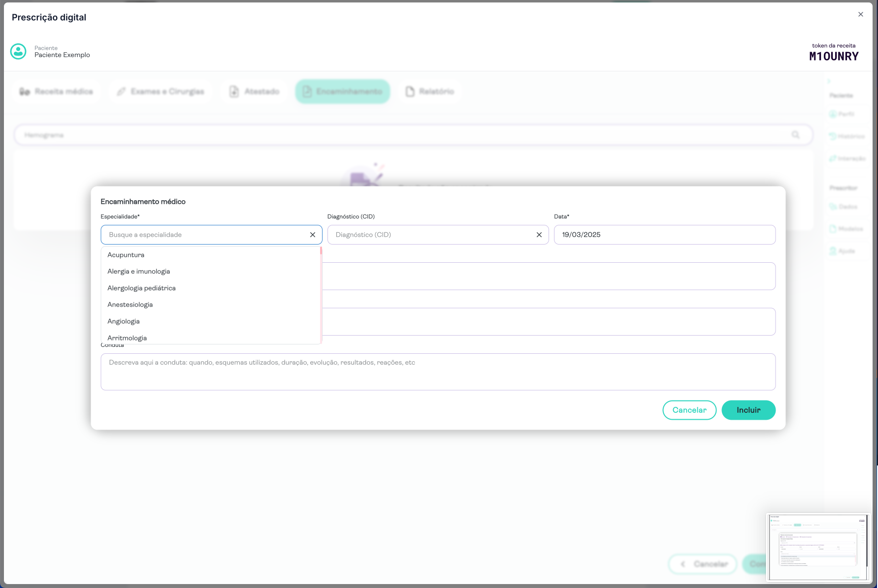Image resolution: width=878 pixels, height=588 pixels.
Task: Open Ajuda in the prescriber sidebar
Action: pos(842,251)
